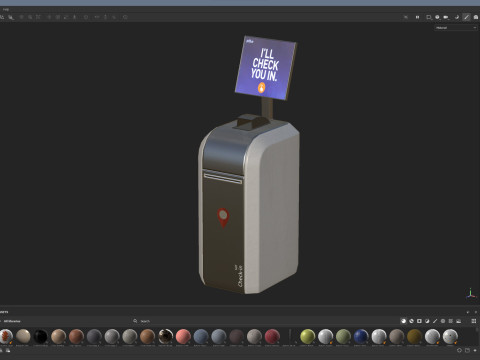480x360 pixels.
Task: Select the mustard yellow material sphere
Action: pos(414,336)
